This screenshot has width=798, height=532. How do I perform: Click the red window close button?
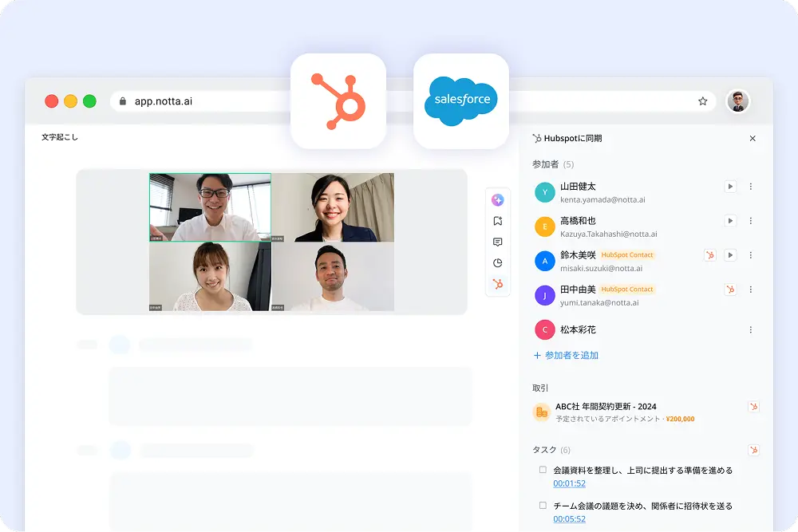(51, 101)
